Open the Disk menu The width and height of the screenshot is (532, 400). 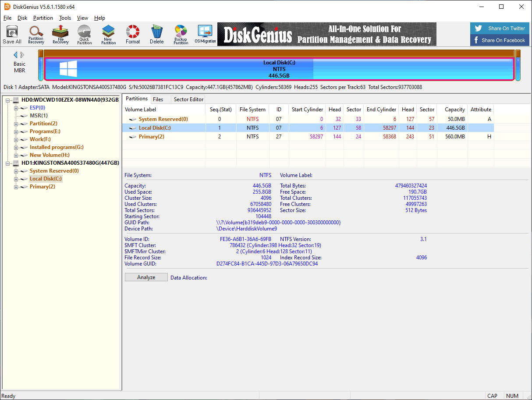point(22,18)
